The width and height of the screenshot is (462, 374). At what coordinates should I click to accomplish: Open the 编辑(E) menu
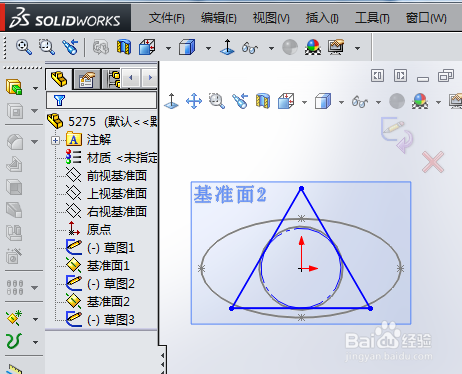(219, 18)
